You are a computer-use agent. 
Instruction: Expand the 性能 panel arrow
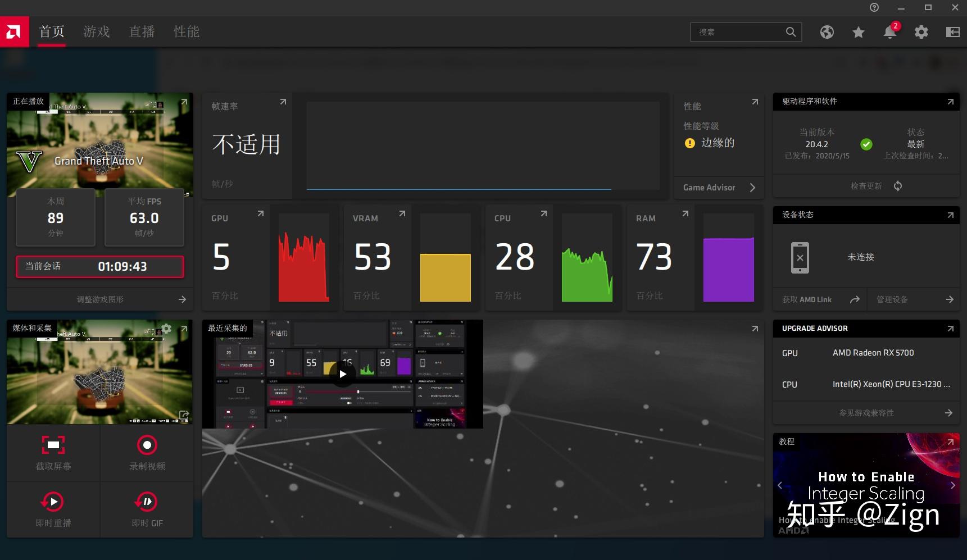pyautogui.click(x=755, y=102)
